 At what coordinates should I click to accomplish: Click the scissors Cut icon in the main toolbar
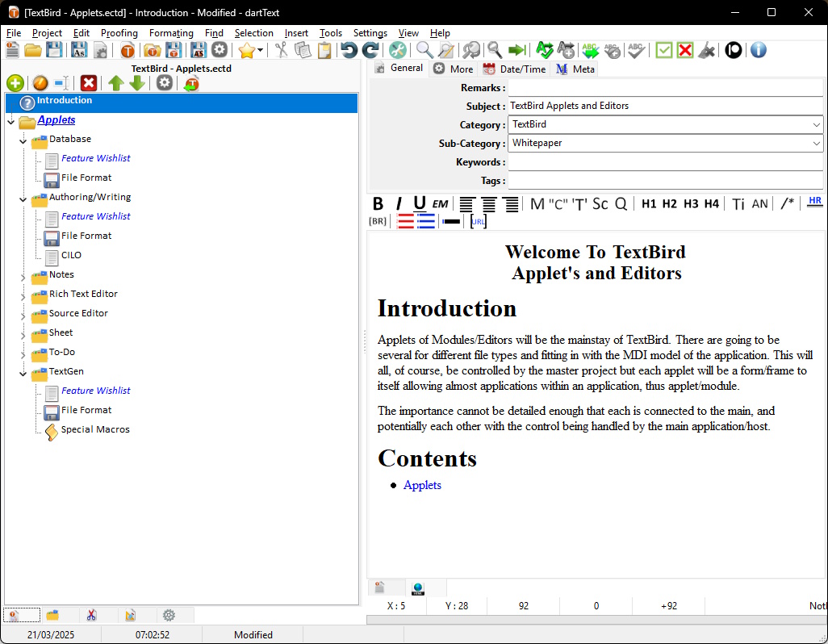tap(281, 50)
